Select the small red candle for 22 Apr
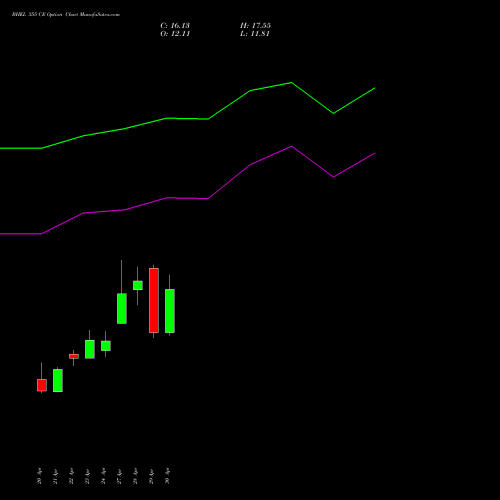The height and width of the screenshot is (500, 500). [x=74, y=356]
